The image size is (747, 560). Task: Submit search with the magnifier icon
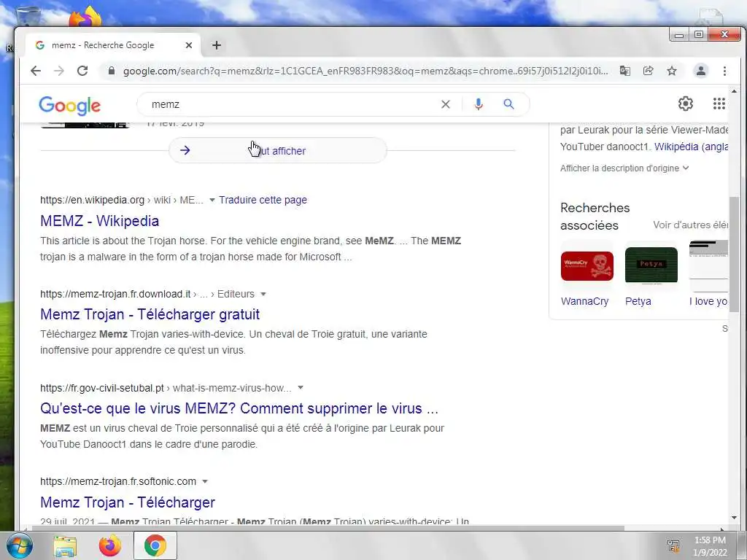[x=508, y=104]
